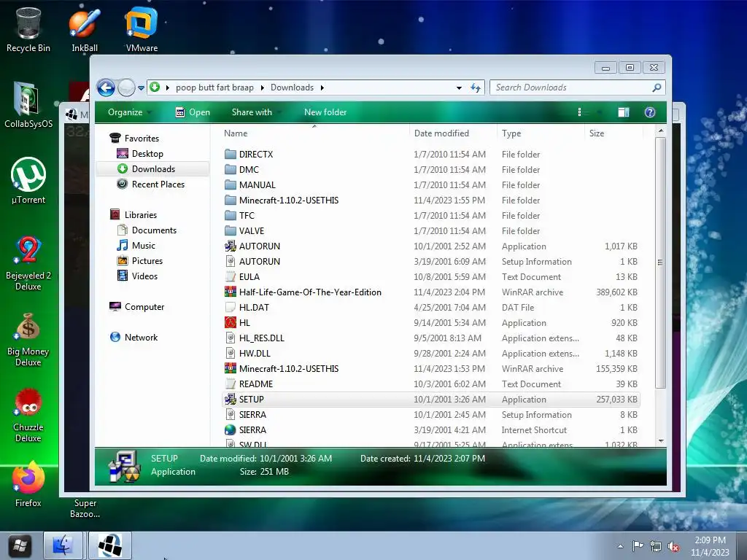Open Documents library in sidebar
The image size is (747, 560).
154,230
